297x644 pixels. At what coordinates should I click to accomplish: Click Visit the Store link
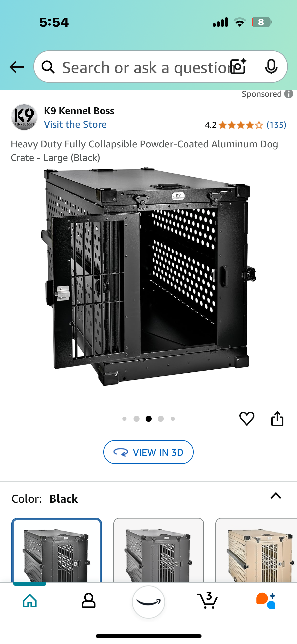75,124
